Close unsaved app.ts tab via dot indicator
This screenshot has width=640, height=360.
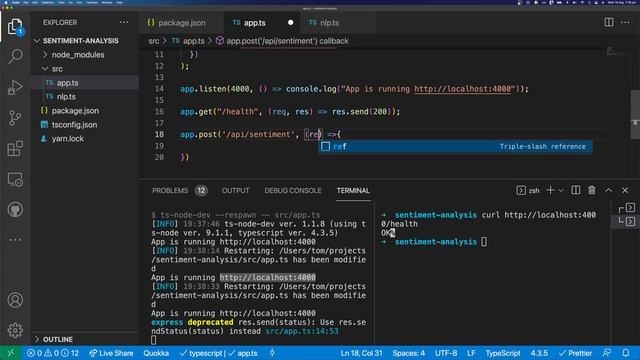point(290,22)
